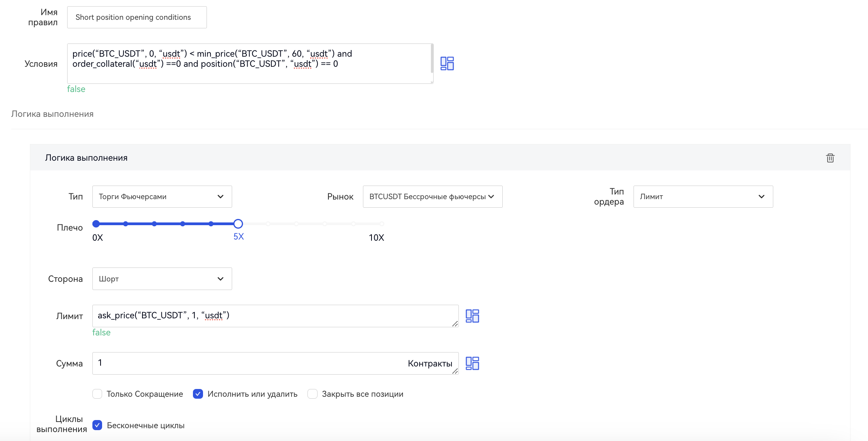Image resolution: width=868 pixels, height=441 pixels.
Task: Uncheck Исполнить или удалить option
Action: (x=198, y=394)
